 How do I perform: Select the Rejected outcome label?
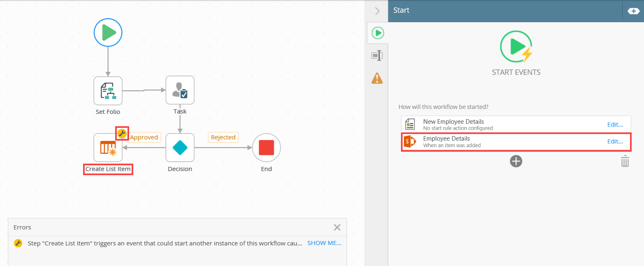click(223, 137)
